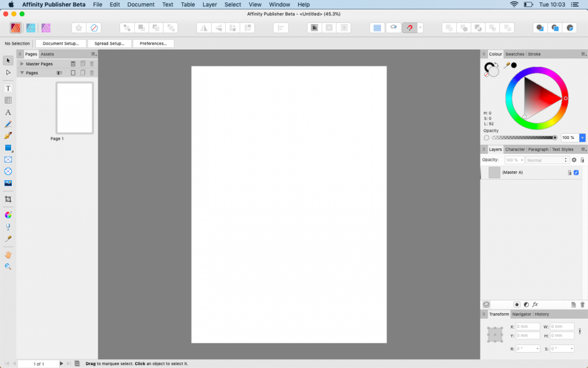588x368 pixels.
Task: Open the snapping options dropdown arrow
Action: click(x=420, y=28)
